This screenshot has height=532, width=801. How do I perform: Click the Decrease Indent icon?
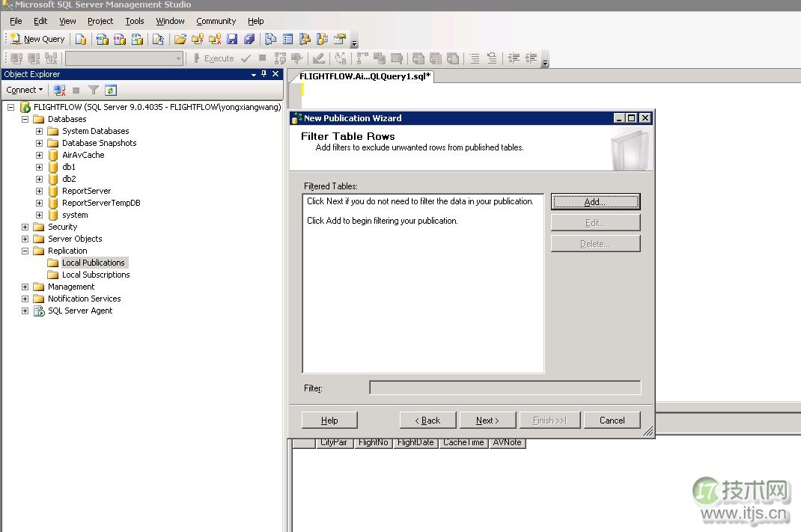(514, 58)
